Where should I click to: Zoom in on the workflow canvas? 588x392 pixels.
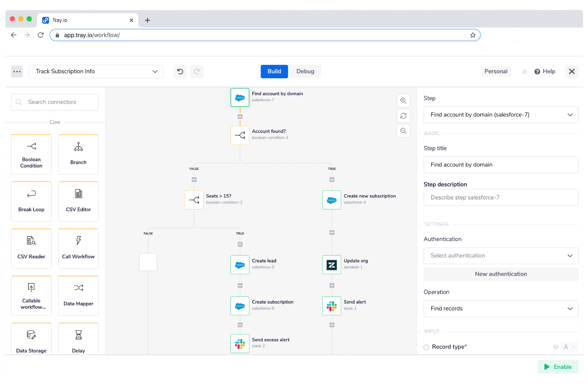[403, 100]
